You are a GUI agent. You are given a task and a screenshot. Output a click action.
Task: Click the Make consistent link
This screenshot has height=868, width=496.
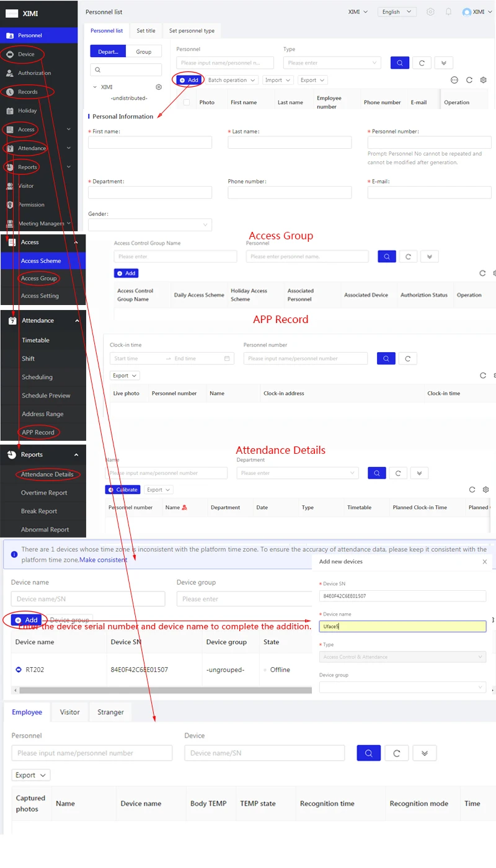tap(104, 560)
